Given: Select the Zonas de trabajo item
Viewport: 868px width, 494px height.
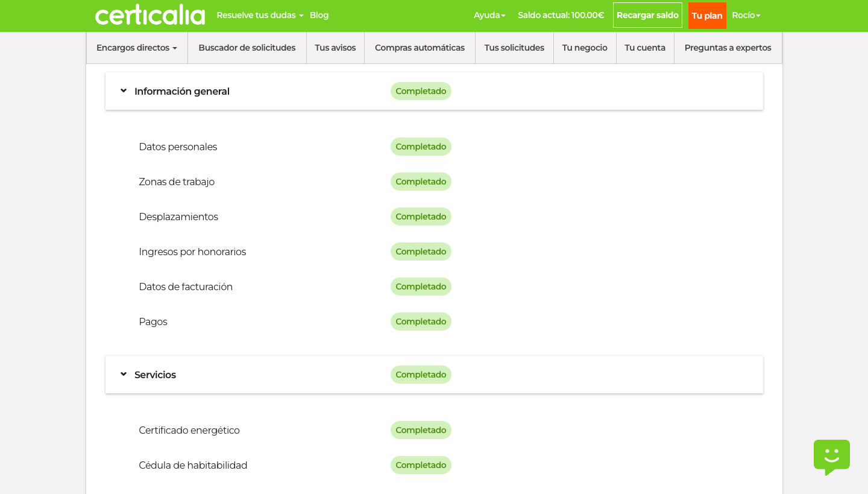Looking at the screenshot, I should (x=177, y=182).
